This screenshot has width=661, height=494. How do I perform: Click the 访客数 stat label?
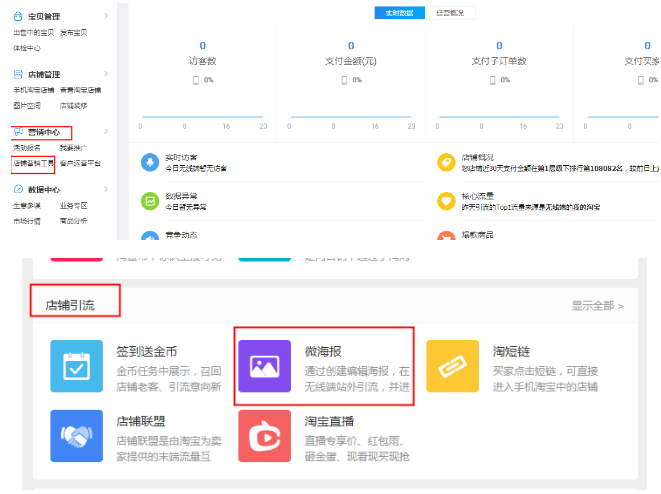[202, 61]
